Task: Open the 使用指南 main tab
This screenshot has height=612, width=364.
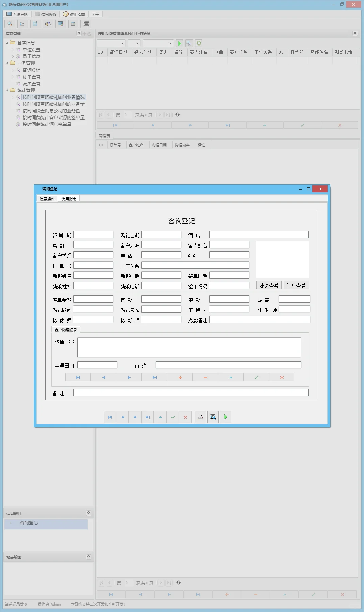Action: point(74,14)
